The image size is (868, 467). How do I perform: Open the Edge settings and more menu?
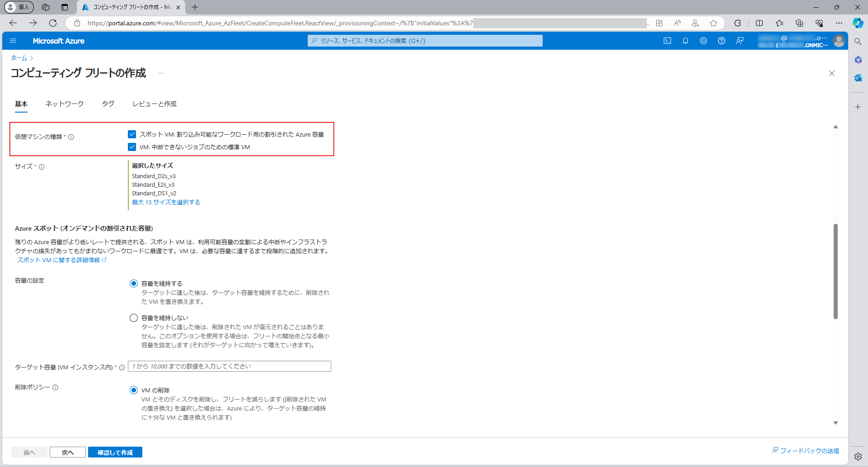(839, 23)
